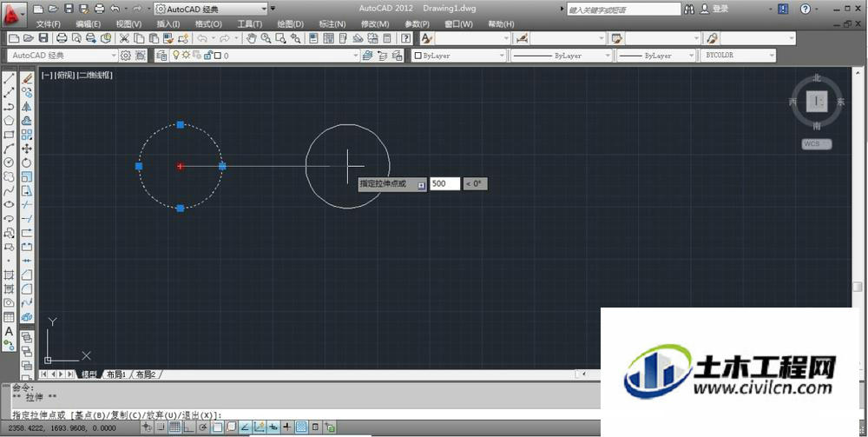
Task: Click the binoculars search icon
Action: coord(689,9)
